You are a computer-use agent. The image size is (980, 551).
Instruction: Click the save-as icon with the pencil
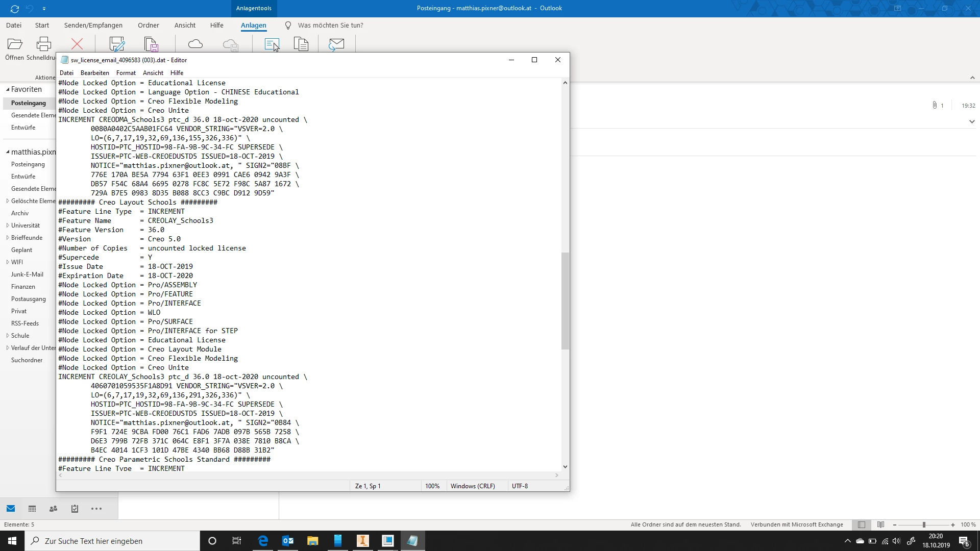click(117, 44)
